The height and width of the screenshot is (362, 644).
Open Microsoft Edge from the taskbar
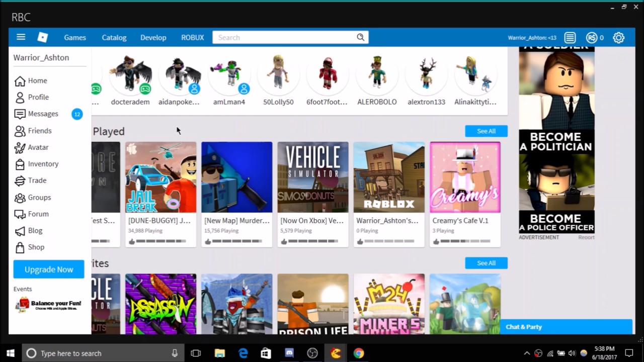[243, 353]
